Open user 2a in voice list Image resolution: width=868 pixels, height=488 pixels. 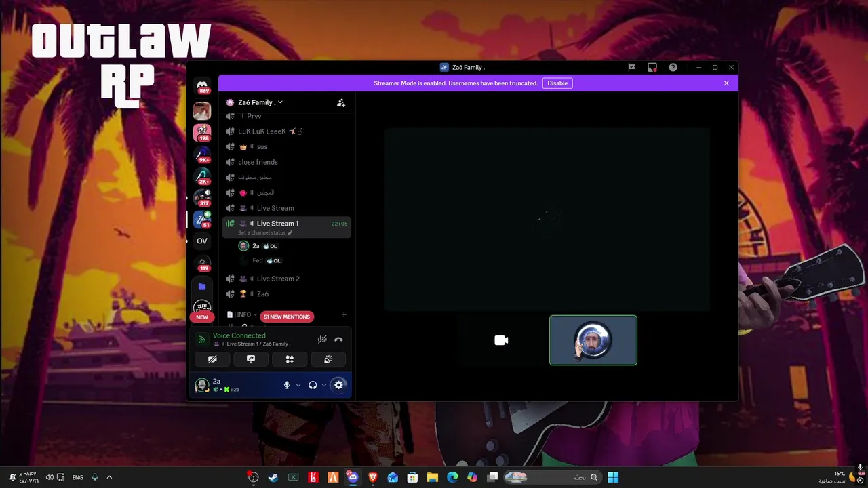click(293, 246)
